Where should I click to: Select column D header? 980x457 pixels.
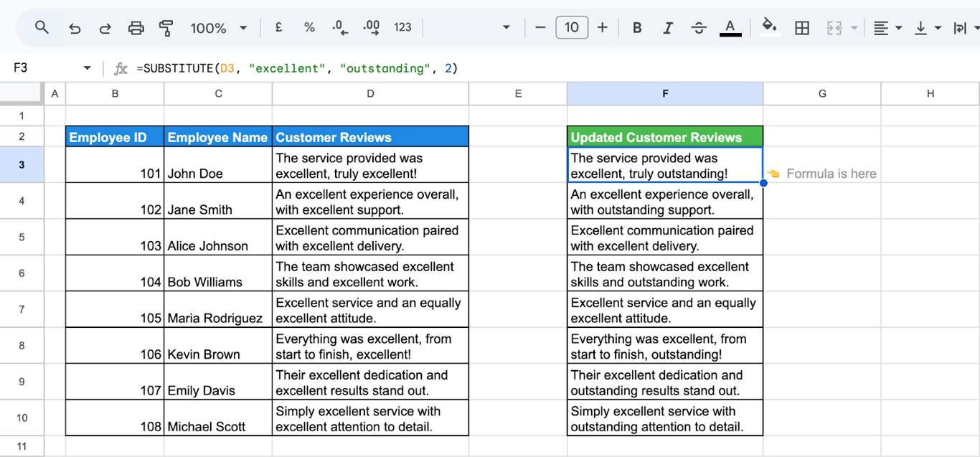370,93
